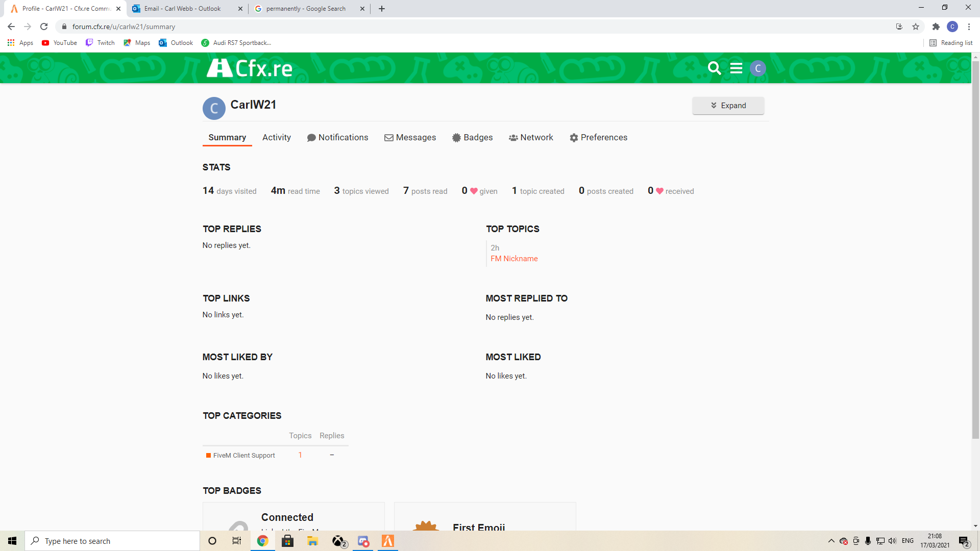Open a new browser tab

[x=382, y=9]
